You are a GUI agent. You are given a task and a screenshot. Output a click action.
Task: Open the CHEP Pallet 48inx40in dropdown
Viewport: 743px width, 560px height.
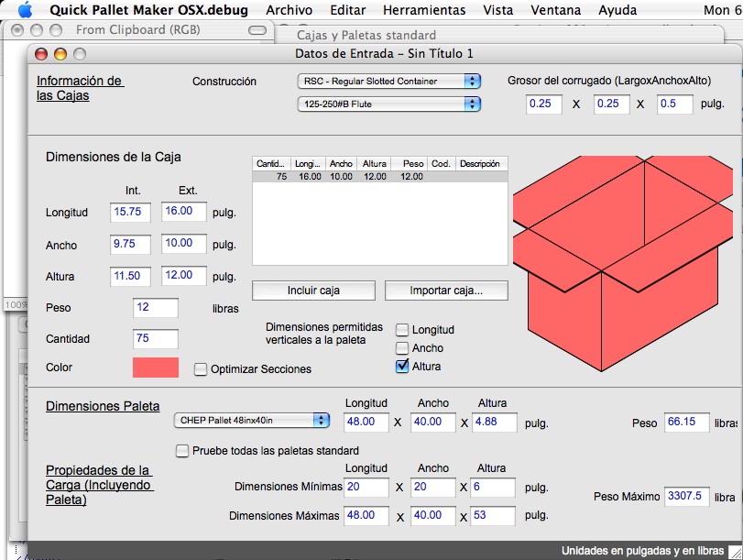(x=252, y=420)
